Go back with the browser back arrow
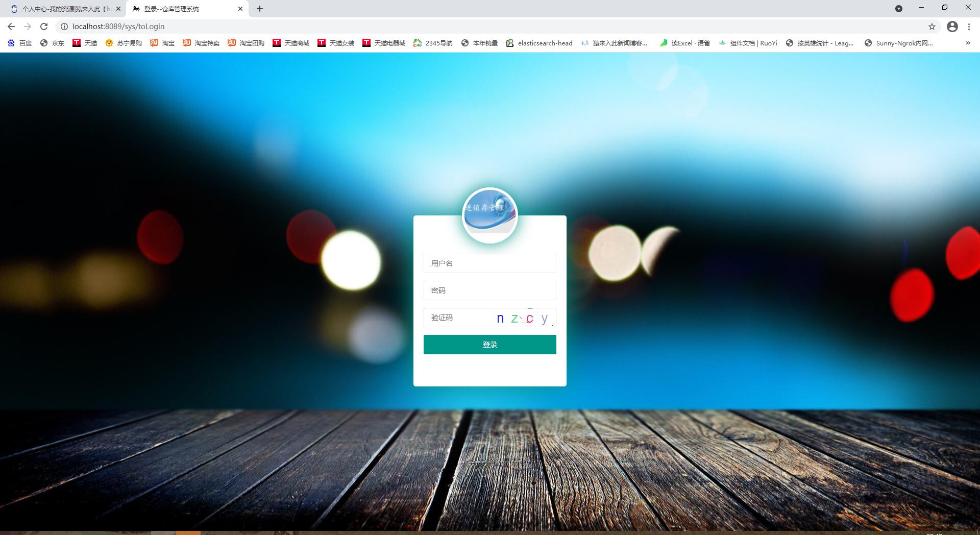The width and height of the screenshot is (980, 535). (11, 27)
